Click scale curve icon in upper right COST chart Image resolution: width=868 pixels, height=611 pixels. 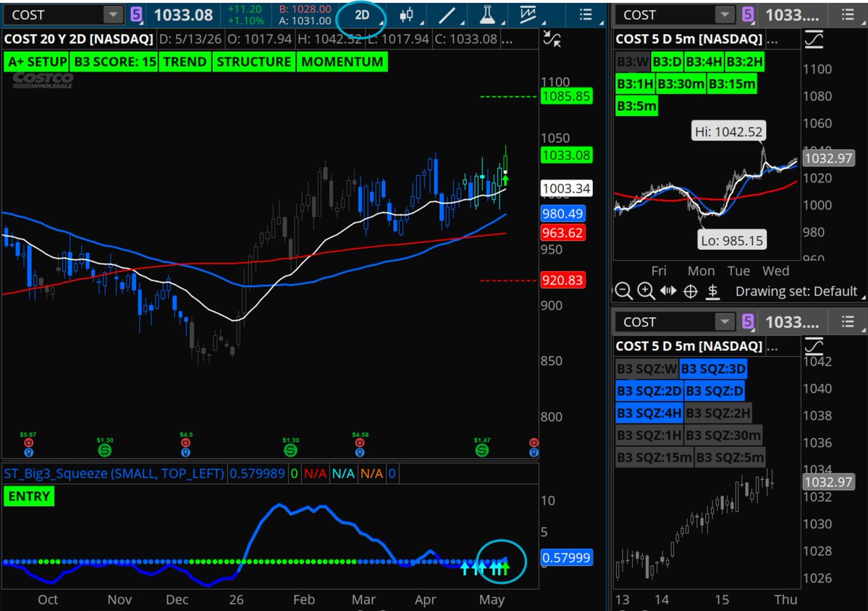(x=814, y=39)
